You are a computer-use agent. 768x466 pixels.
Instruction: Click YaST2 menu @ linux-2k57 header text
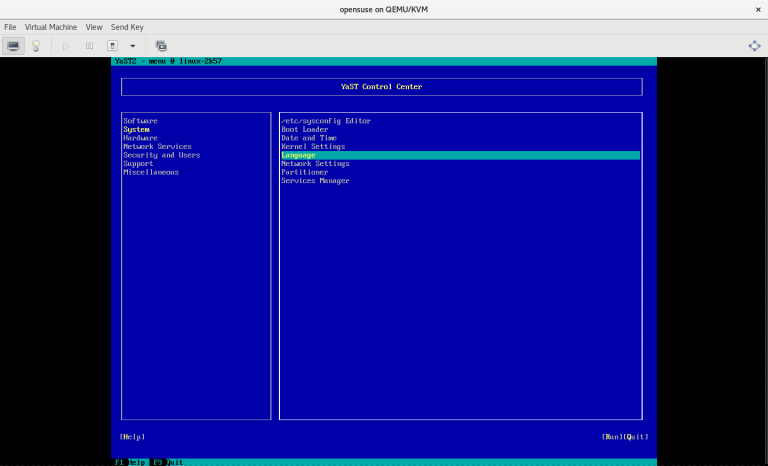click(168, 61)
